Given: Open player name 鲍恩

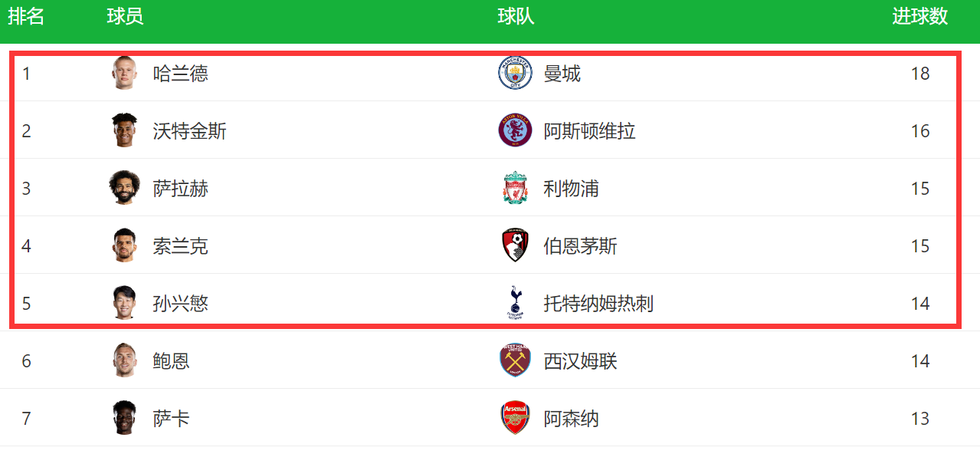Looking at the screenshot, I should (x=172, y=361).
